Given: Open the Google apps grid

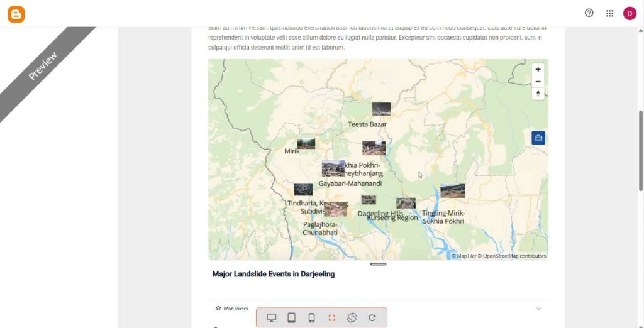Looking at the screenshot, I should coord(609,14).
